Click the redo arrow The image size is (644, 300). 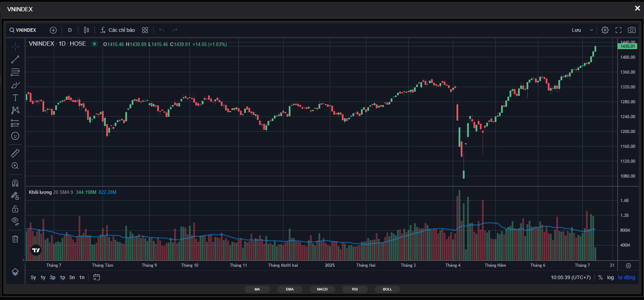tap(175, 30)
